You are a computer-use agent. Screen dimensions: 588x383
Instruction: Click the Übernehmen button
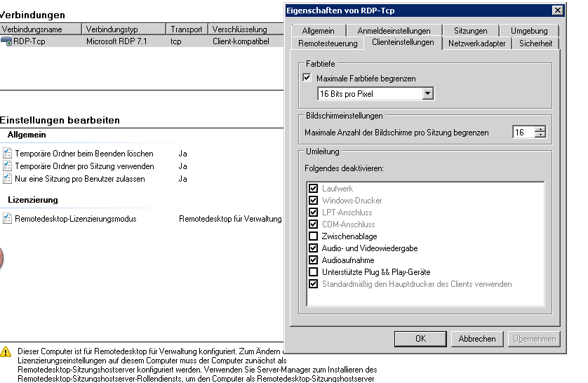[x=534, y=339]
